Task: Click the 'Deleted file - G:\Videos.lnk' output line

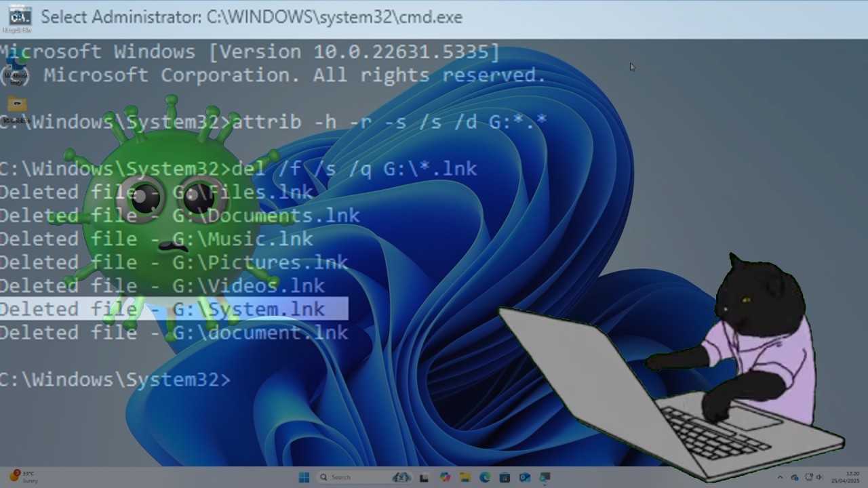Action: (x=163, y=285)
